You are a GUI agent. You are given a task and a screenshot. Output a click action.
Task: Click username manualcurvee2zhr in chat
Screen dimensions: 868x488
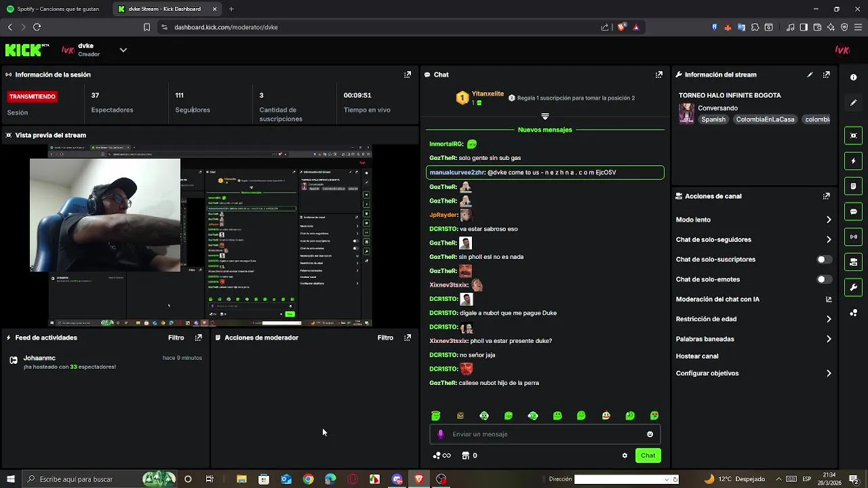click(x=457, y=173)
